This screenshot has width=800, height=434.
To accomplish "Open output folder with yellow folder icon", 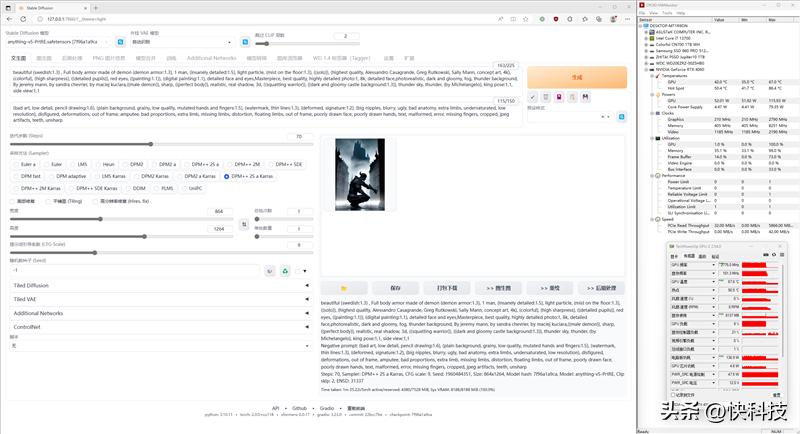I will 344,288.
